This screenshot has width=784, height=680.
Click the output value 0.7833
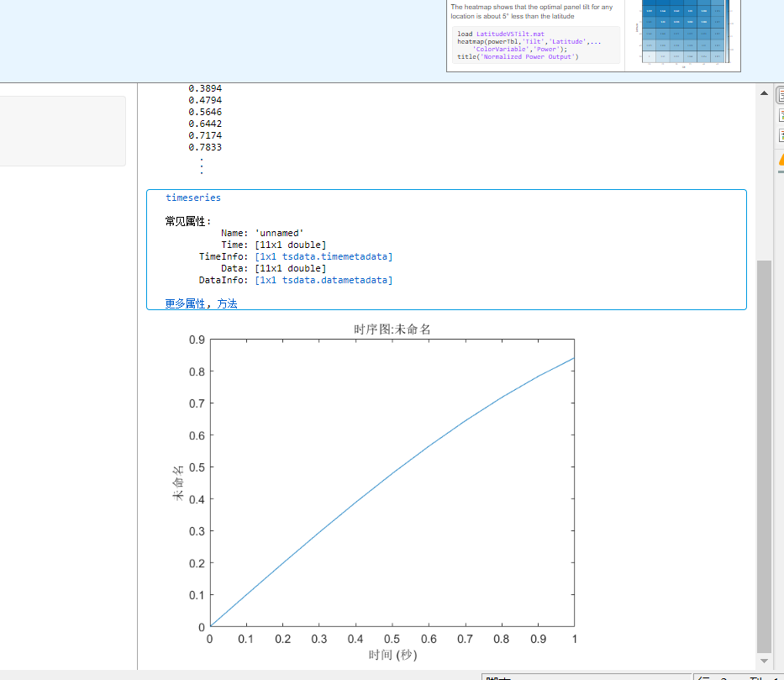[205, 147]
